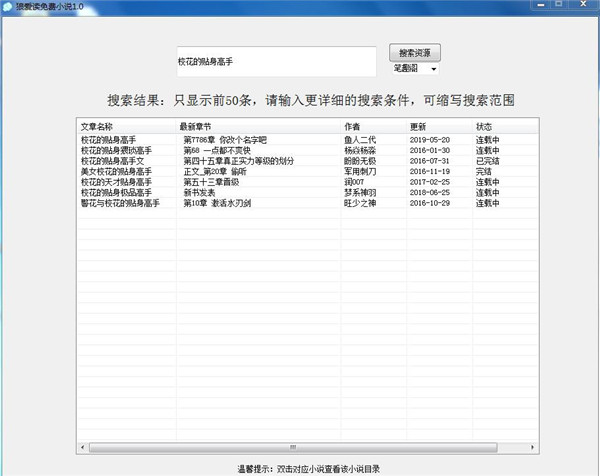The image size is (600, 476).
Task: Click author 杨焱杨淼
Action: click(360, 150)
